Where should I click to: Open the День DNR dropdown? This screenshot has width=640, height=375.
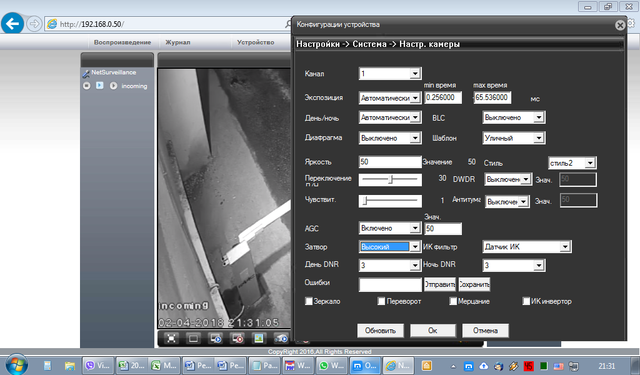[x=390, y=265]
